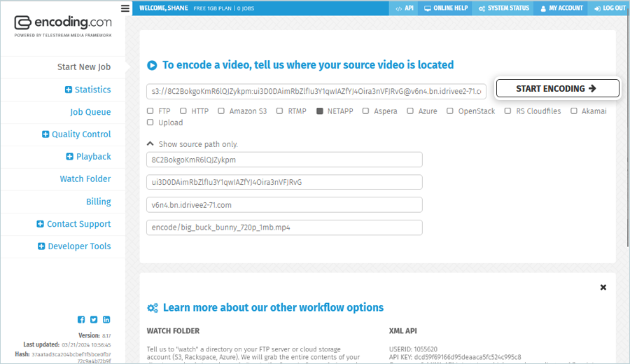Uncheck the NETAPP checkbox
630x364 pixels.
point(320,111)
